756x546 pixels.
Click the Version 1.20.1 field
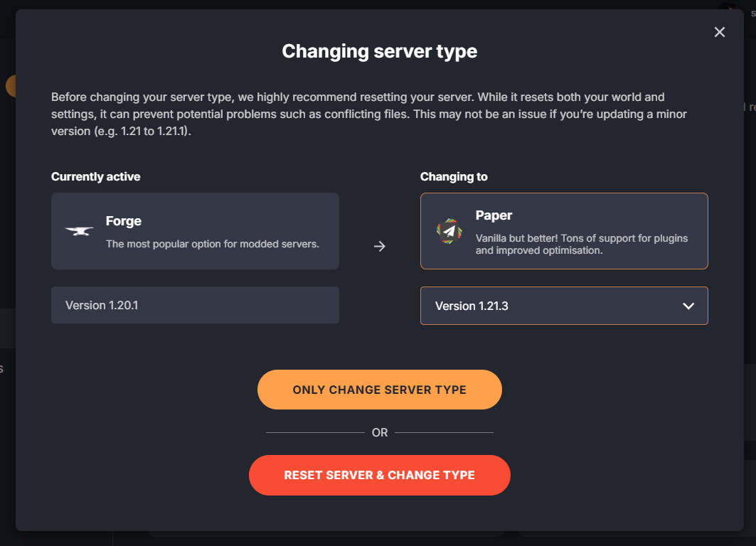point(195,304)
